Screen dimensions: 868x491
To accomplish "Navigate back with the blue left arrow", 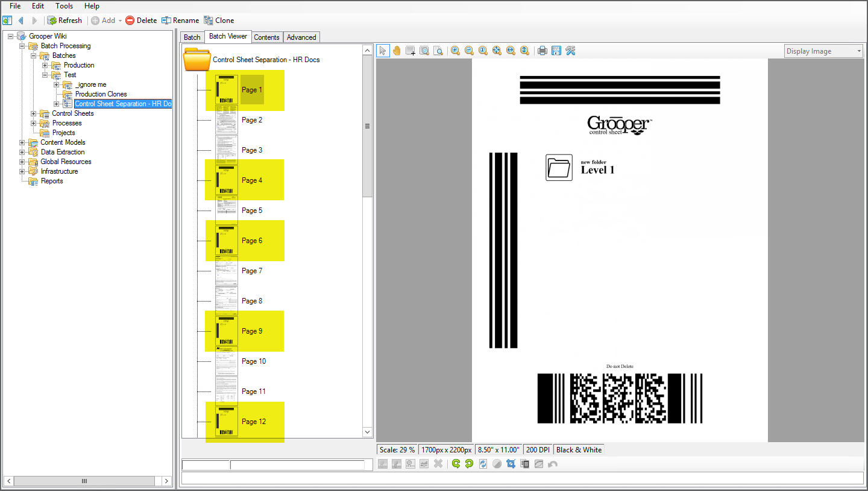I will click(21, 21).
